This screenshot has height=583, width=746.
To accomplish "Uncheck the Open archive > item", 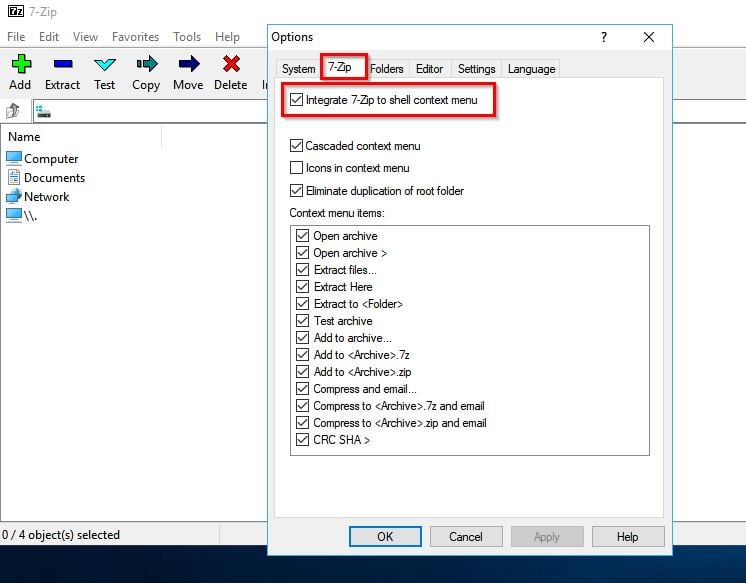I will pyautogui.click(x=302, y=252).
